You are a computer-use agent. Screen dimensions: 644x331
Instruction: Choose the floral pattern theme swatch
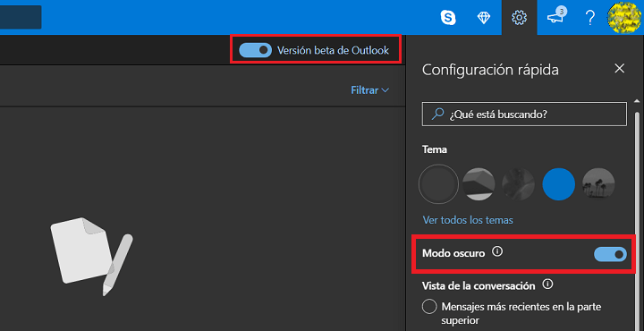point(518,184)
